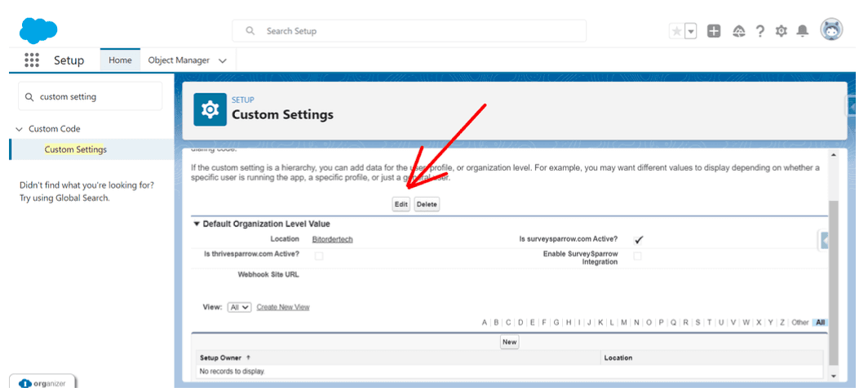868x392 pixels.
Task: Toggle the thrivesparrow.com Active checkbox
Action: 319,256
